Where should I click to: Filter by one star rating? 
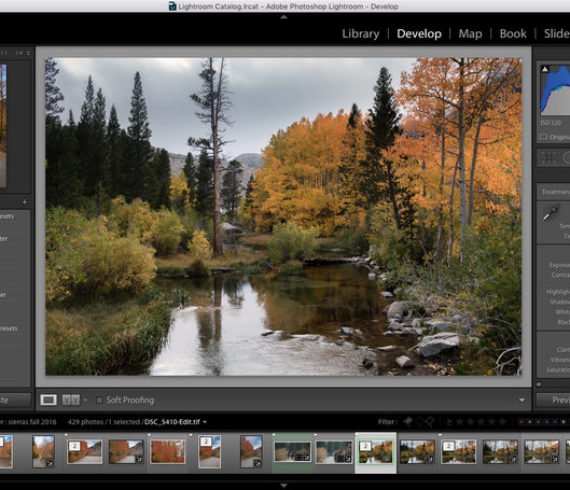[x=460, y=422]
